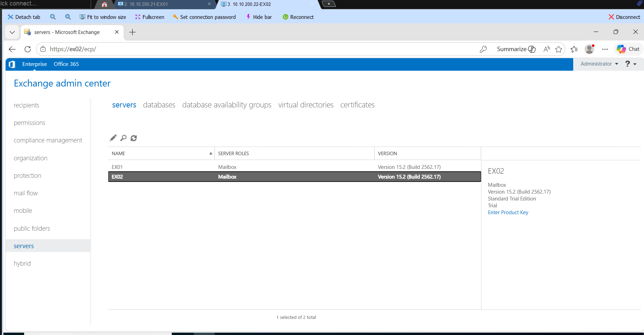Select the servers tab heading
Screen dimensions: 644x335
pos(124,105)
